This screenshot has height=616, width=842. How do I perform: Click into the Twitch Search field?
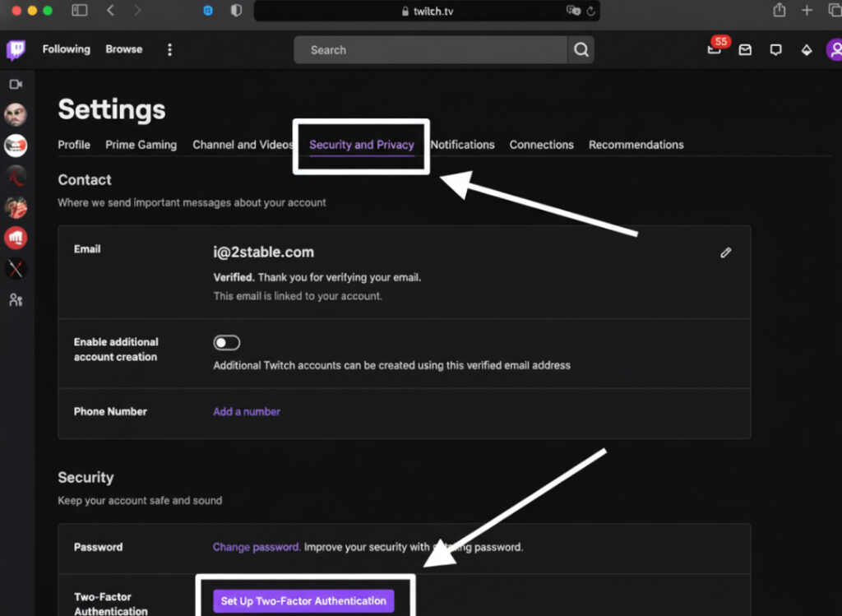tap(432, 50)
